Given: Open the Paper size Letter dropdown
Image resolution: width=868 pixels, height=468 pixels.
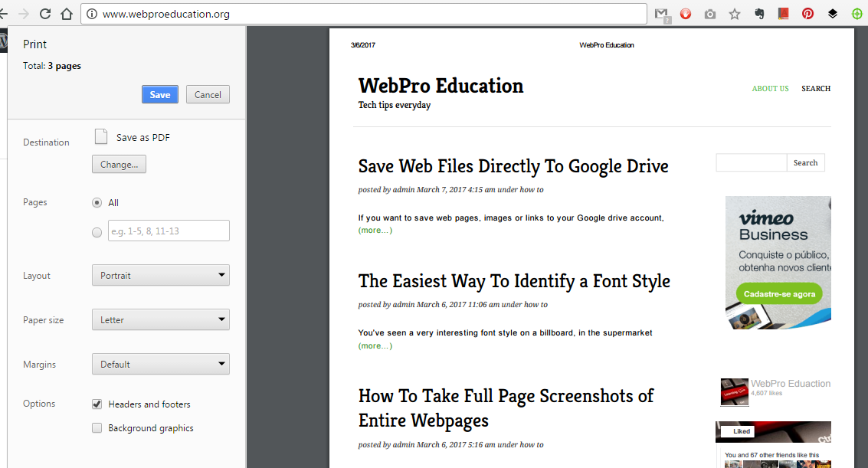Looking at the screenshot, I should pyautogui.click(x=161, y=319).
